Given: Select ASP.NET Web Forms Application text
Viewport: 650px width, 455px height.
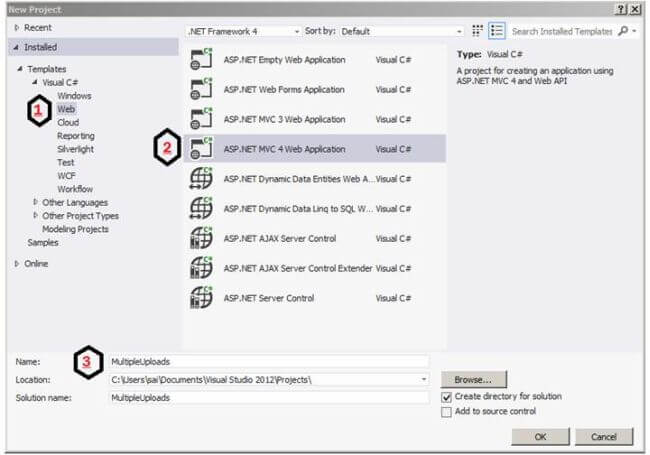Looking at the screenshot, I should click(x=284, y=90).
